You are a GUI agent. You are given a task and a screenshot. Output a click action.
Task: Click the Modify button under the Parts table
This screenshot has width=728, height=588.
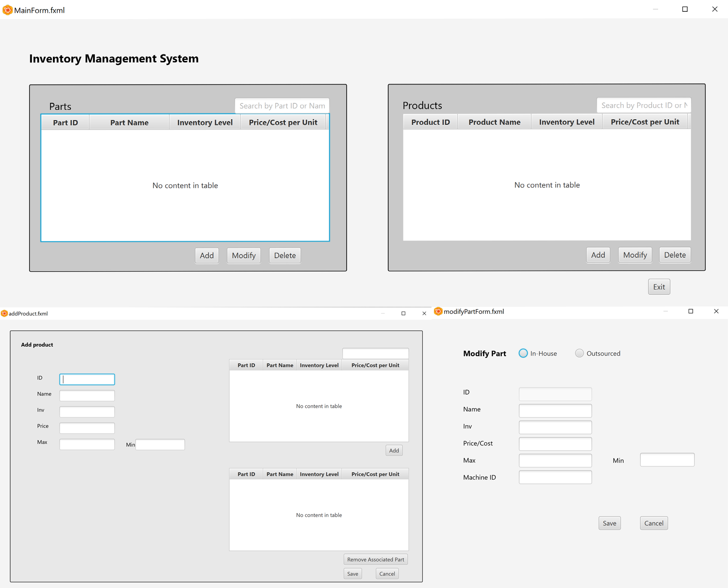click(243, 255)
